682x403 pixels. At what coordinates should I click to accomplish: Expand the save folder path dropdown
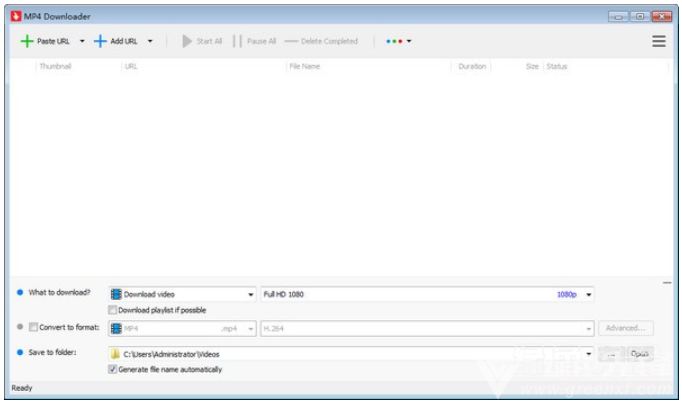[588, 354]
